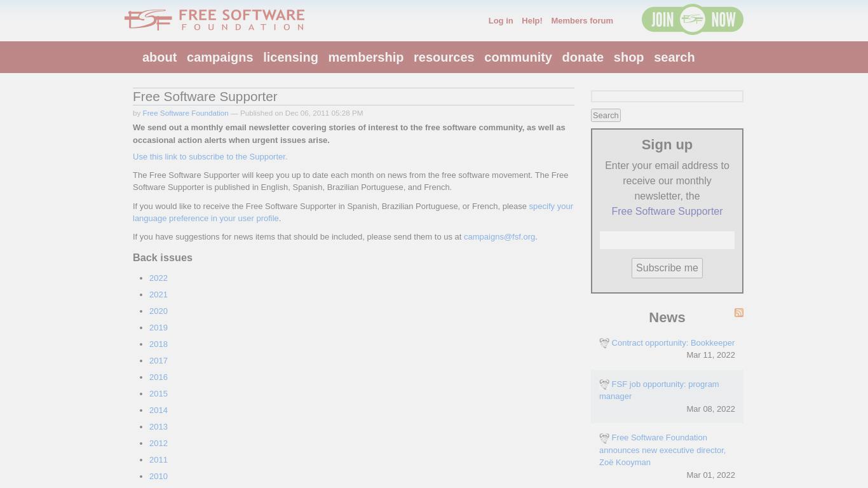Click the Log in link

tap(501, 21)
